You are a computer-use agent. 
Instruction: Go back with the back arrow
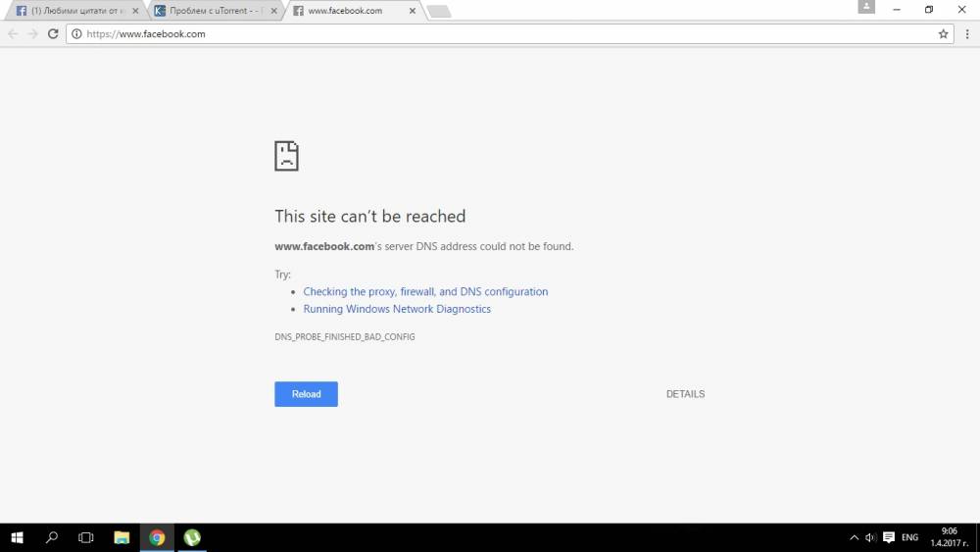(x=13, y=33)
